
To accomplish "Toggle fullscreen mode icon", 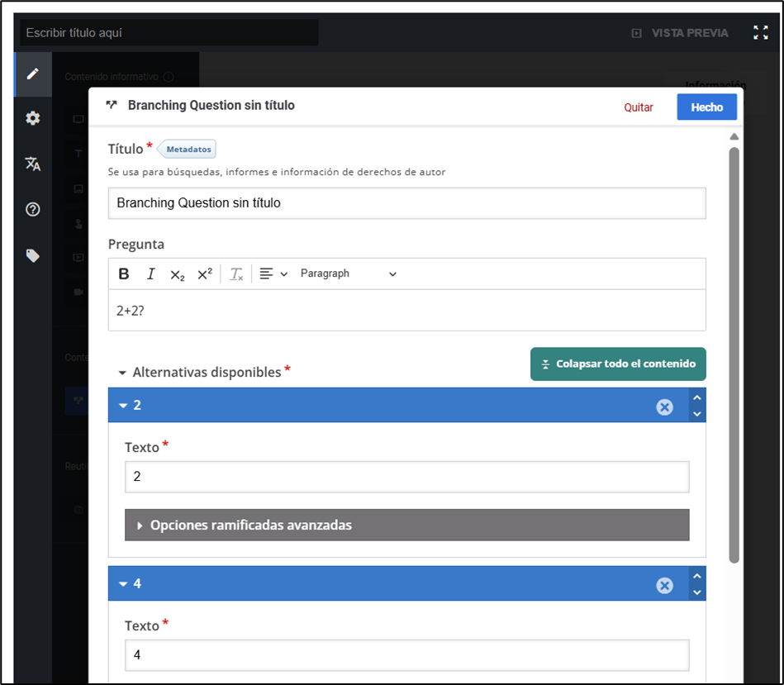I will point(760,33).
